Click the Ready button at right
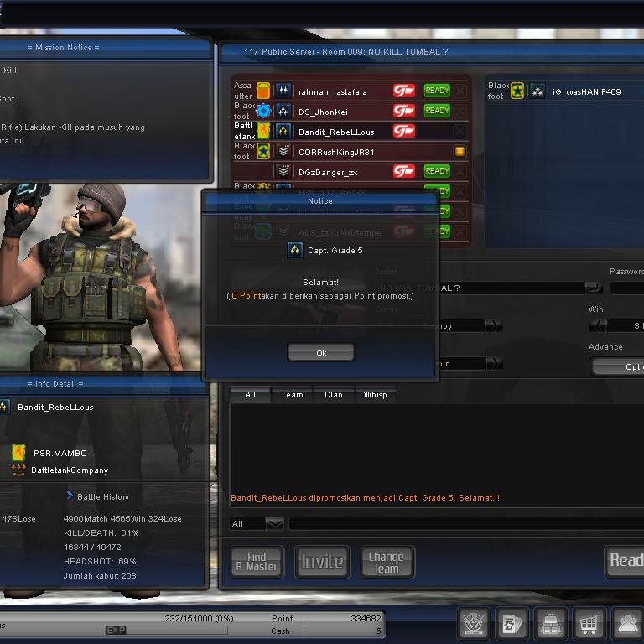644x644 pixels. pos(625,561)
